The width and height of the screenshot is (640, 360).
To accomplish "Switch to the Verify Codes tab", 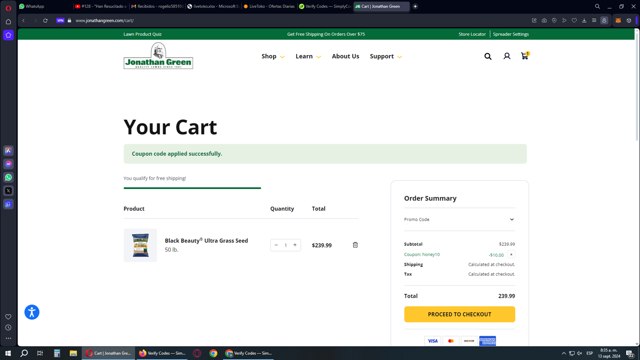I will pyautogui.click(x=324, y=7).
